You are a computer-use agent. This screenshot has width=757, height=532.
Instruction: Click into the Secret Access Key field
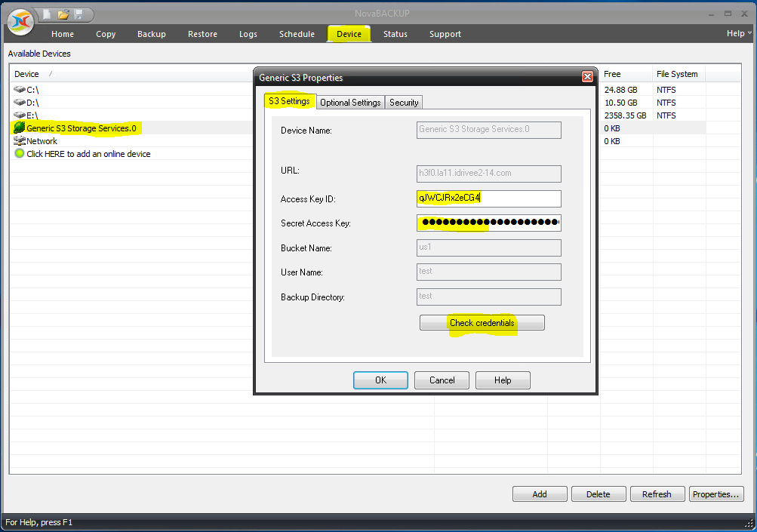488,223
